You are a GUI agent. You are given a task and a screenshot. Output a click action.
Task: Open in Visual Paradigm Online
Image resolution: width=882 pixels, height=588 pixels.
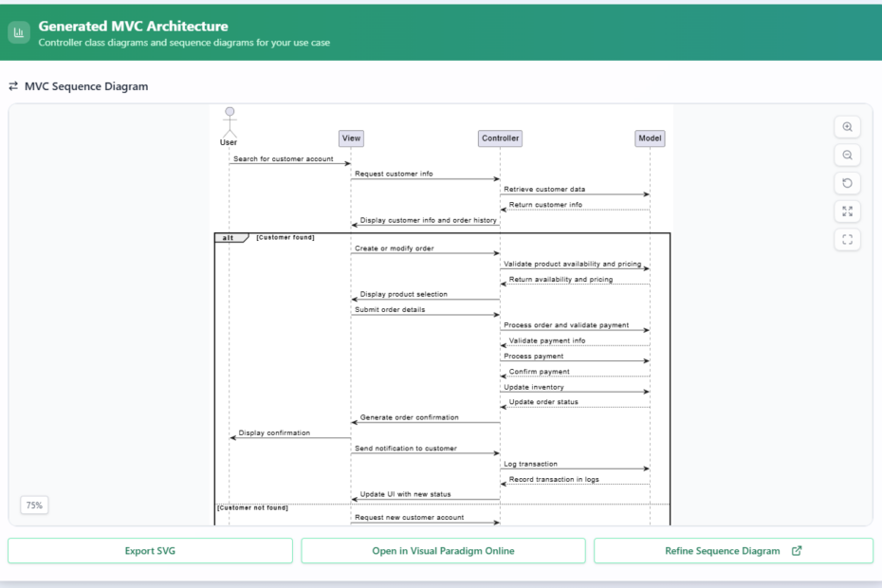(x=443, y=550)
